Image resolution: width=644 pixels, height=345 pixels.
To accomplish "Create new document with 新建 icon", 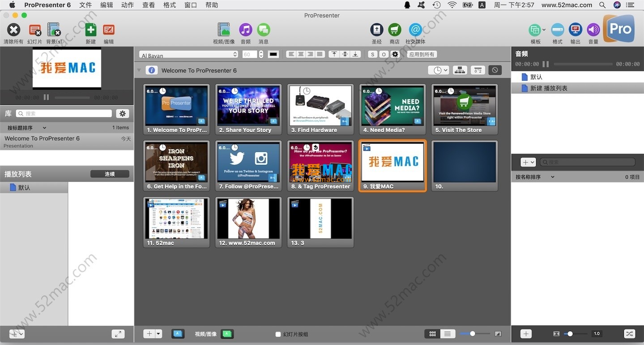I will [x=91, y=30].
